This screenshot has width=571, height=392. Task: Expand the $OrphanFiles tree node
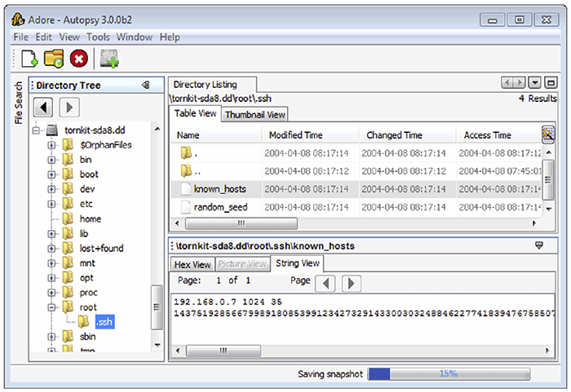[51, 145]
